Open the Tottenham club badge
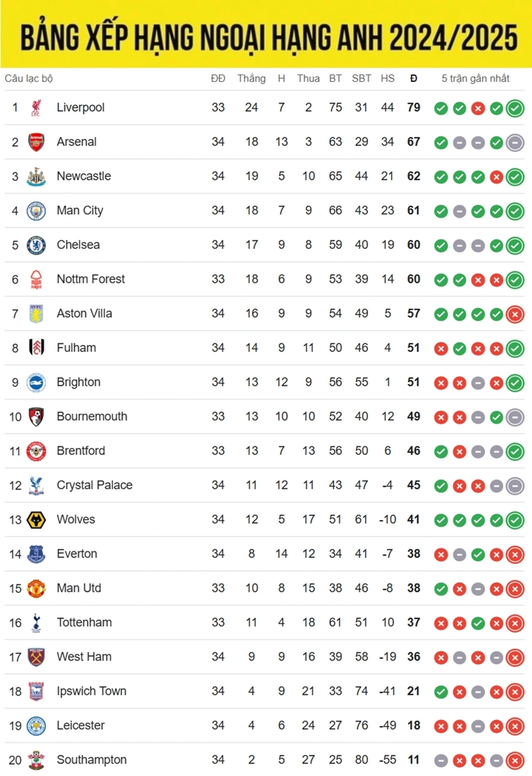Screen dimensions: 532x776 tap(36, 623)
